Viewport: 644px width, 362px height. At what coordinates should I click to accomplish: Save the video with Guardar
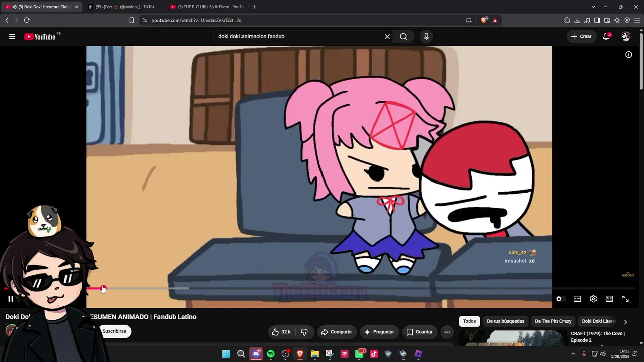tap(419, 332)
